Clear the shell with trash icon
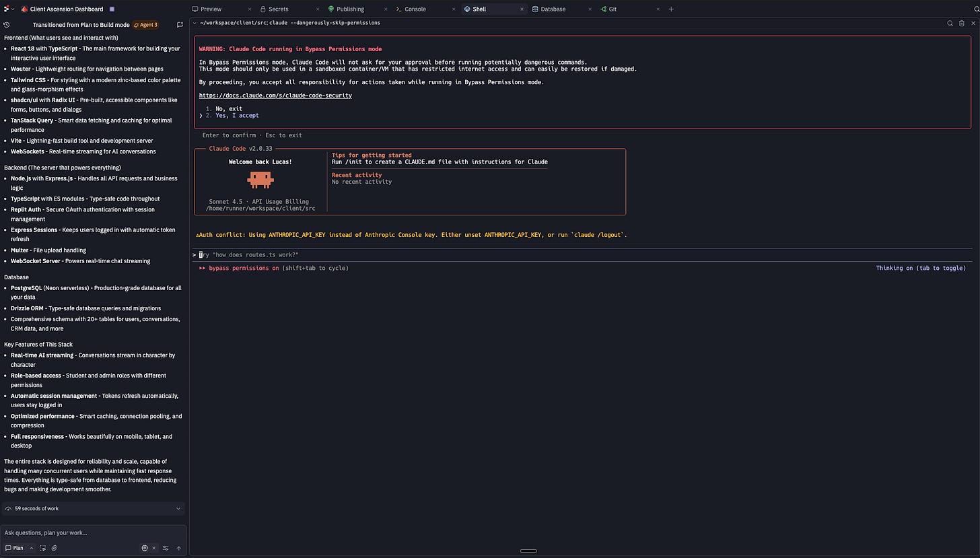The width and height of the screenshot is (980, 558). point(961,23)
